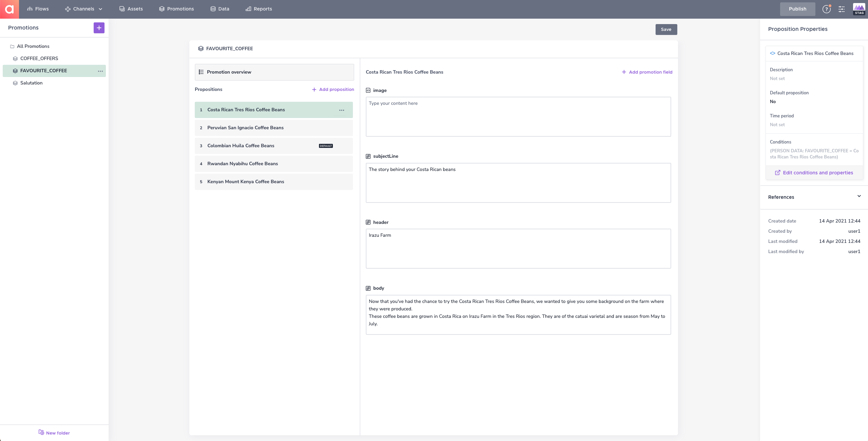Click the Publish button

(797, 9)
